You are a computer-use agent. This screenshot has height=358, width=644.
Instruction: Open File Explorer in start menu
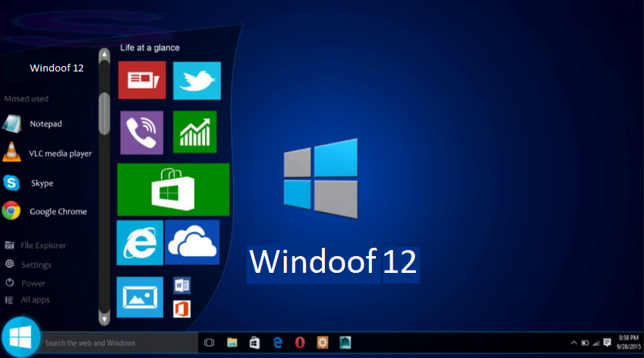(x=36, y=246)
